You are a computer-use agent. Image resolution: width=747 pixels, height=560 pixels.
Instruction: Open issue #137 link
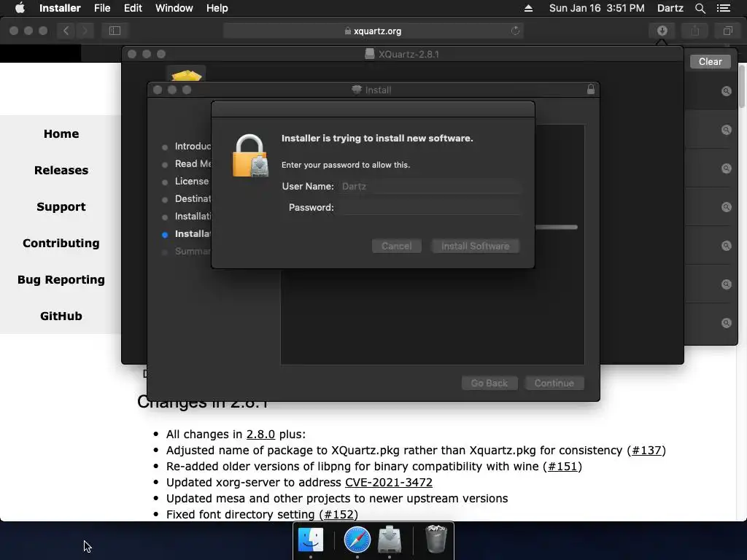pyautogui.click(x=646, y=451)
